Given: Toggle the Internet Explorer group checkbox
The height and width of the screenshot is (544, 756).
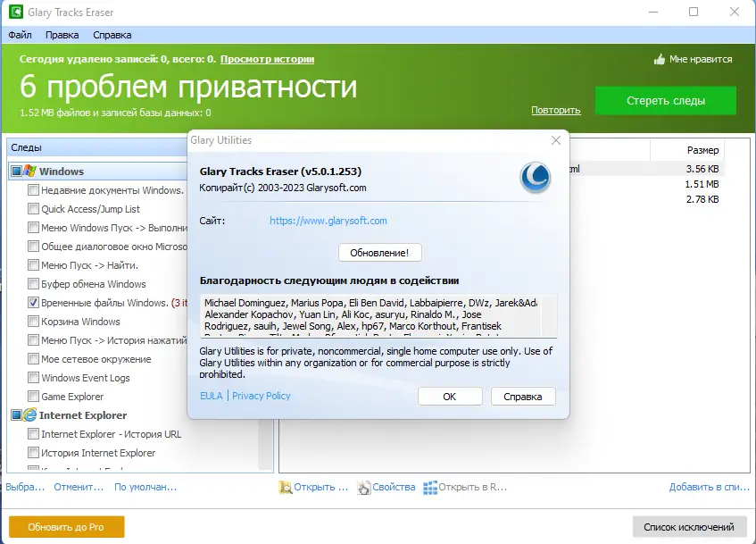Looking at the screenshot, I should click(16, 414).
